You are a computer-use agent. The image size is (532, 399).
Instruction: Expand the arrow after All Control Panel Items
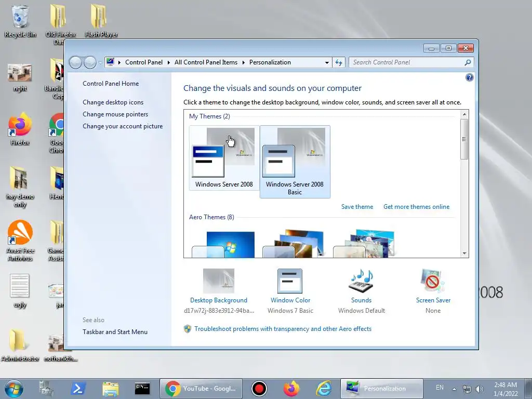tap(243, 62)
